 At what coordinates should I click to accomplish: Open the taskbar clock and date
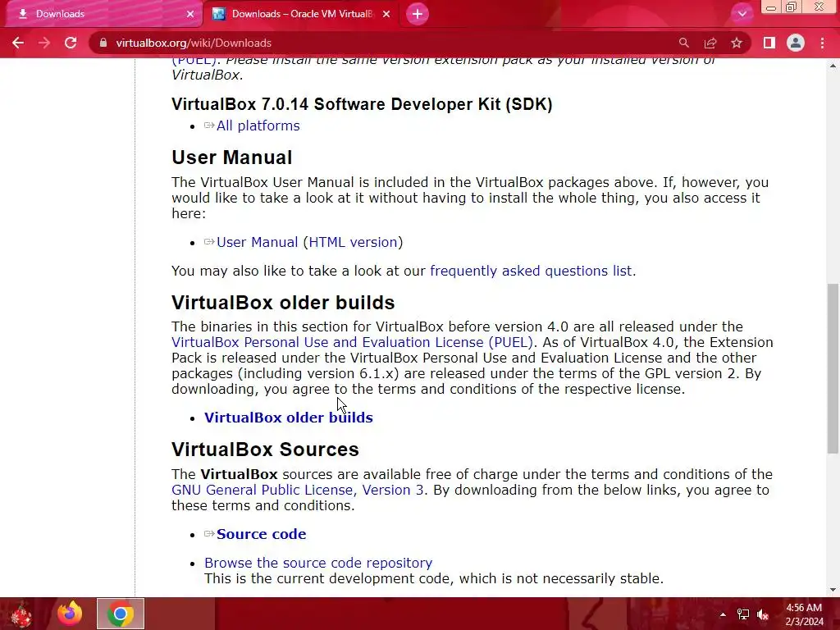tap(804, 614)
